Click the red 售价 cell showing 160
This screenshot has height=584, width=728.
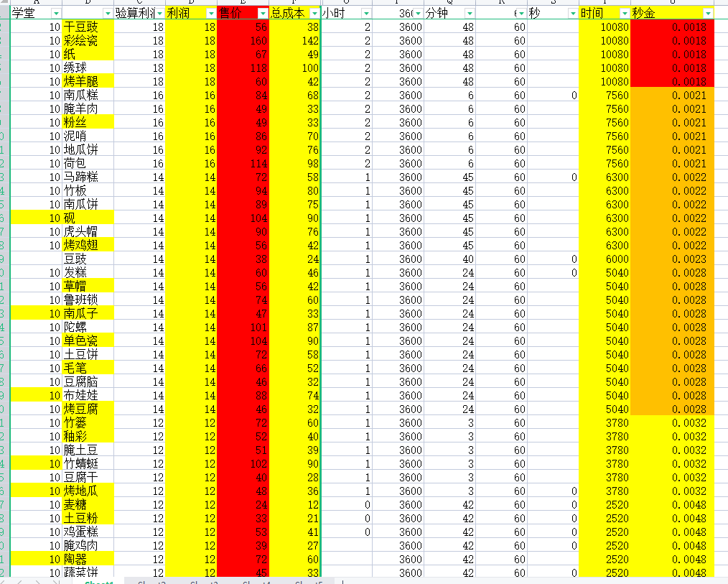click(243, 41)
